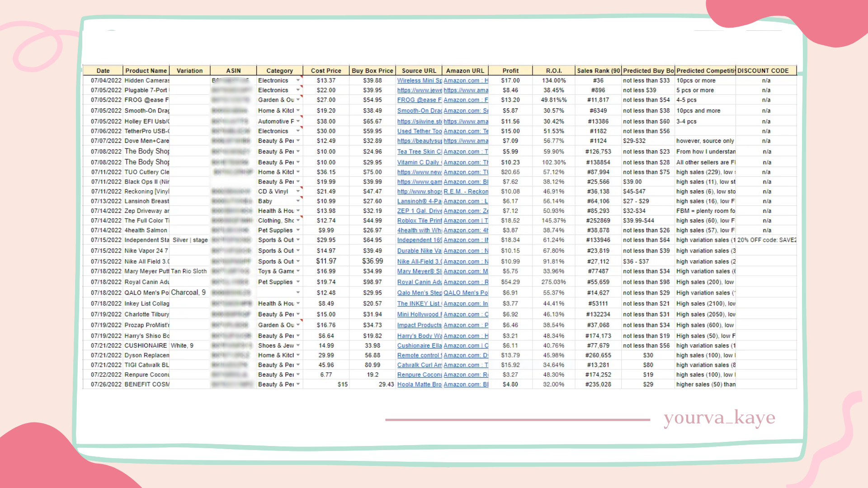Select the BENEFIT COSM product cell
The width and height of the screenshot is (868, 488).
(x=146, y=385)
